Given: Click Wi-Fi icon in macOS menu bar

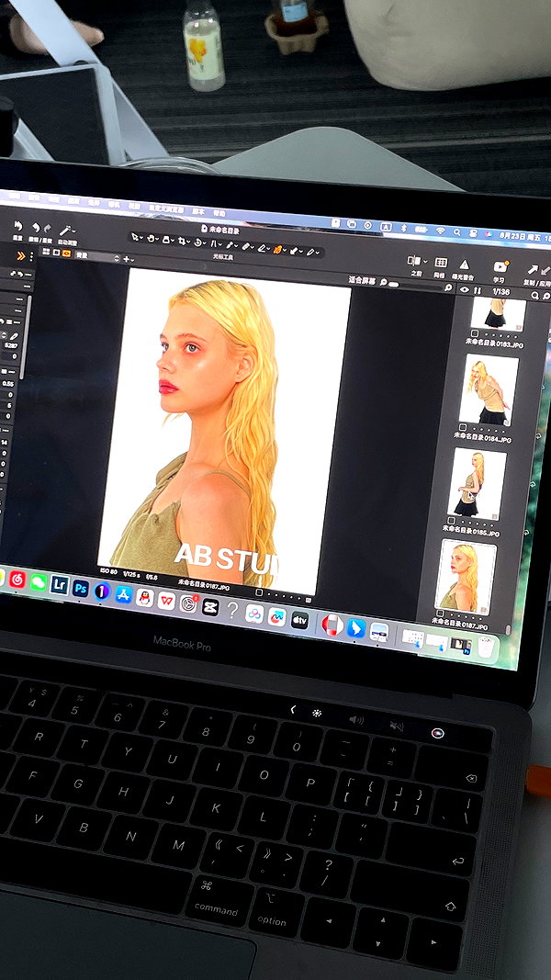Looking at the screenshot, I should [x=441, y=230].
